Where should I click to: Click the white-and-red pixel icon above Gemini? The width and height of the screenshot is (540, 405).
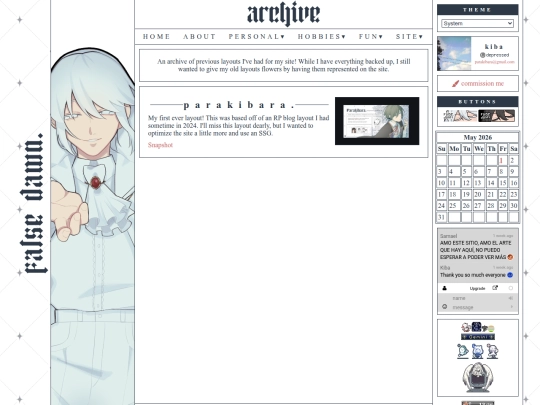coord(466,327)
